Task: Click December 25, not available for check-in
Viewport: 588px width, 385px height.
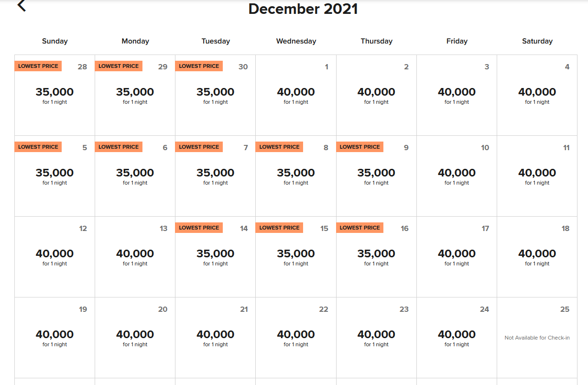Action: pyautogui.click(x=537, y=338)
